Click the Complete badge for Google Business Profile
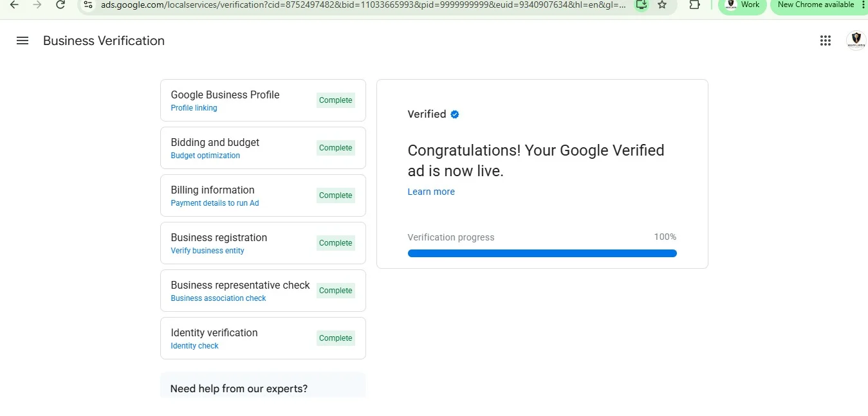 click(336, 100)
